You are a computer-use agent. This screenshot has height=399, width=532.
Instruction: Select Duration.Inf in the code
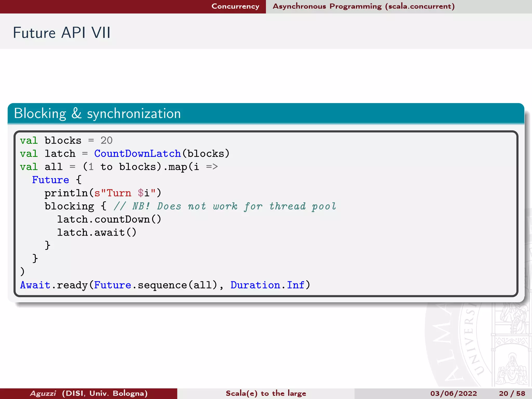268,285
